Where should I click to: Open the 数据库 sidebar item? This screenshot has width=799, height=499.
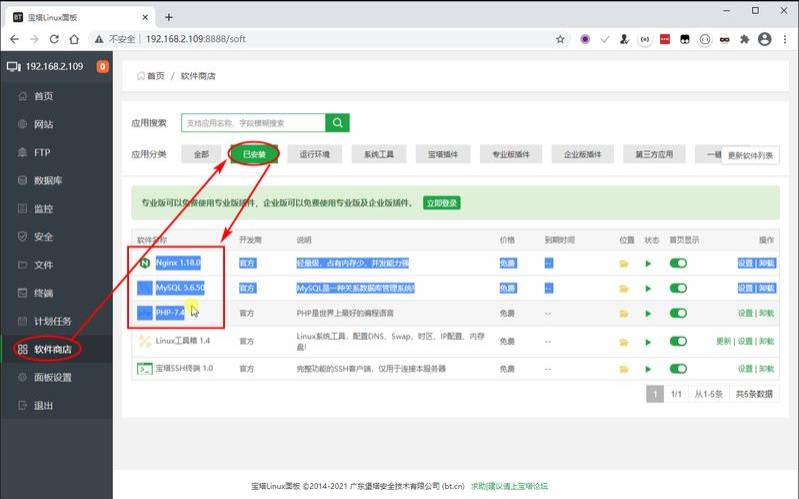pos(47,180)
